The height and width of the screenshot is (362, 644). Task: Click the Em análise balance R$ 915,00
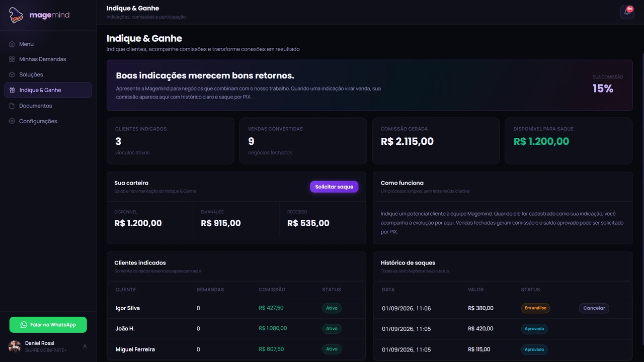[221, 223]
